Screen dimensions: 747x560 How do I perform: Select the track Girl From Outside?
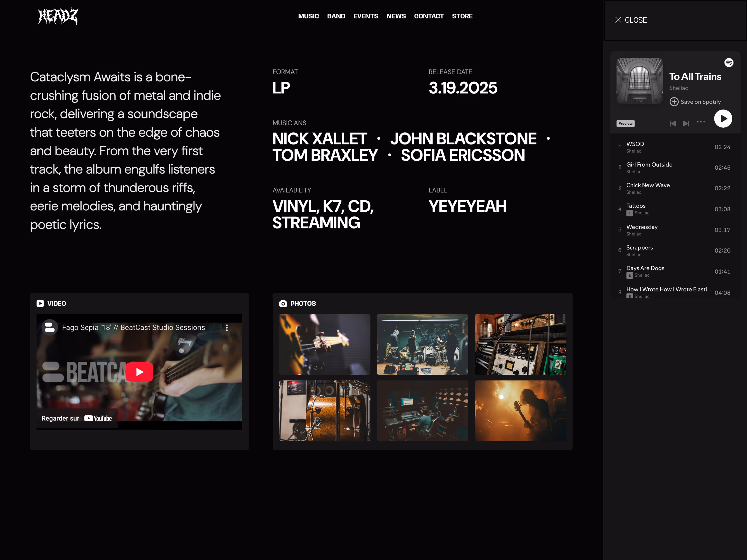click(x=649, y=165)
